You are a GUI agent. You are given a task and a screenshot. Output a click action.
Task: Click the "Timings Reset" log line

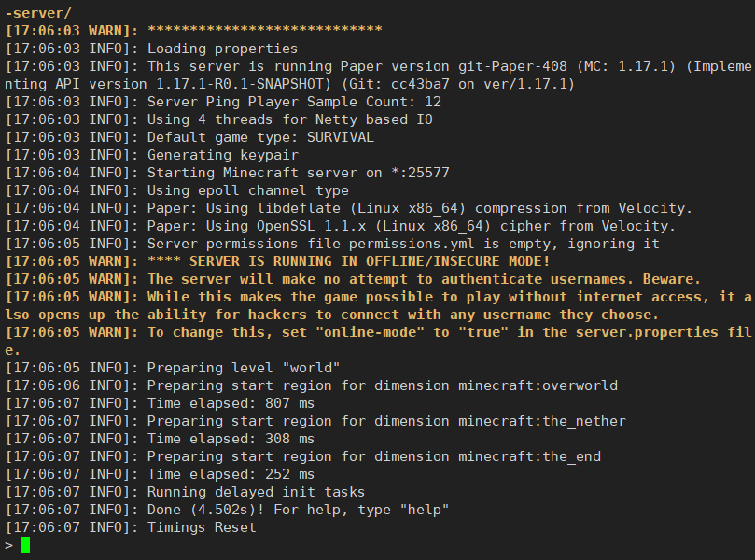tap(202, 527)
